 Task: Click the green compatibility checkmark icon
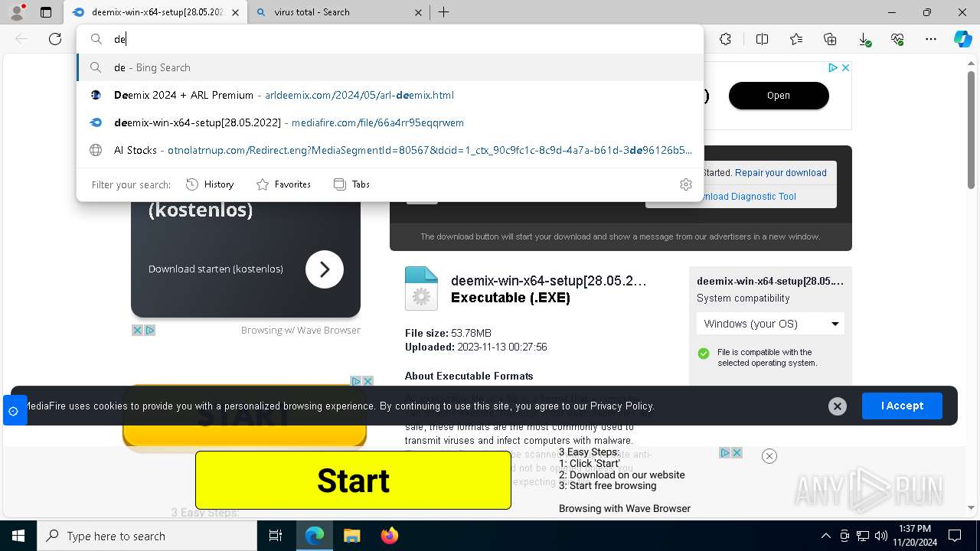(704, 354)
